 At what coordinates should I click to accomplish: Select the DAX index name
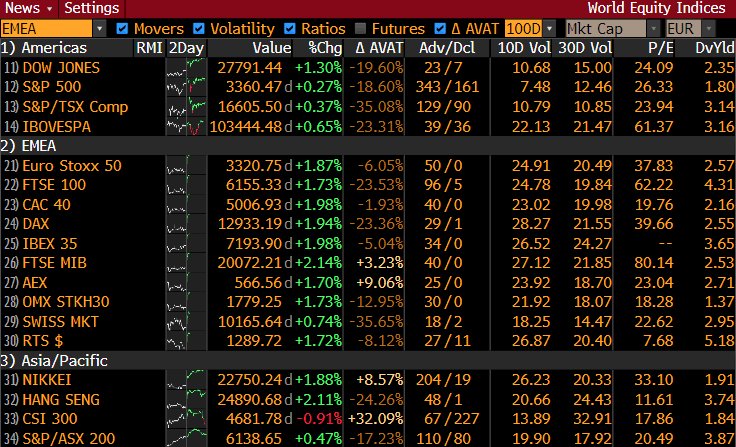(36, 224)
